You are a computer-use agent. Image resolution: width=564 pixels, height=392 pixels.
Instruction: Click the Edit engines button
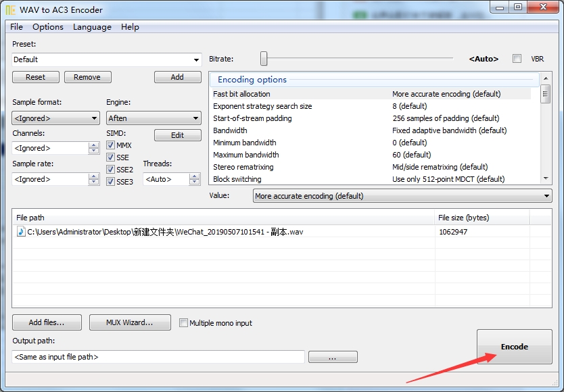point(177,135)
